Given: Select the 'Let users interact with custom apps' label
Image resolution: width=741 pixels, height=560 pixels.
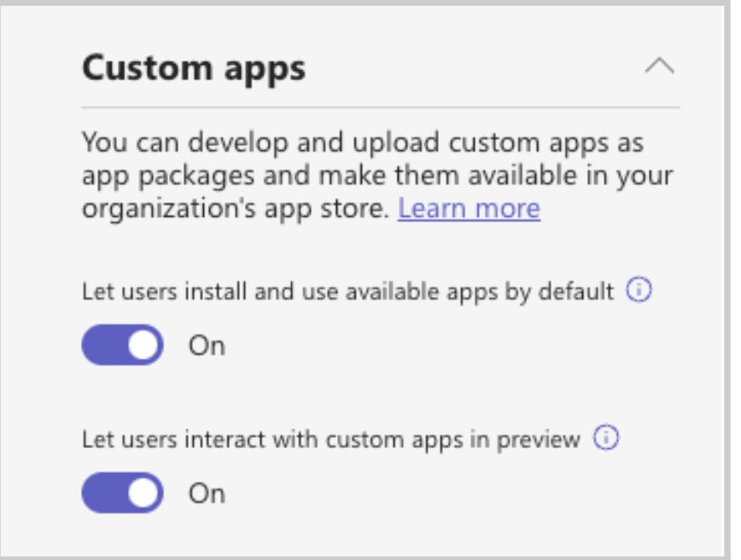Looking at the screenshot, I should tap(331, 440).
